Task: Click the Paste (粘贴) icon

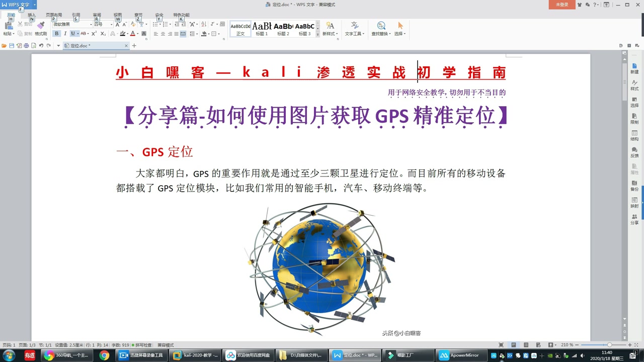Action: coord(8,27)
